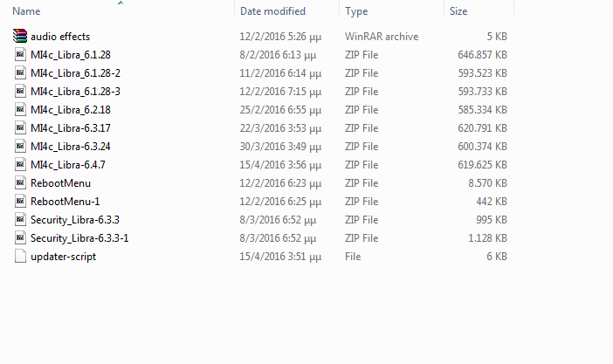This screenshot has width=613, height=364.
Task: Click the MI4c_Libra-6.3.17 ZIP icon
Action: tap(21, 128)
